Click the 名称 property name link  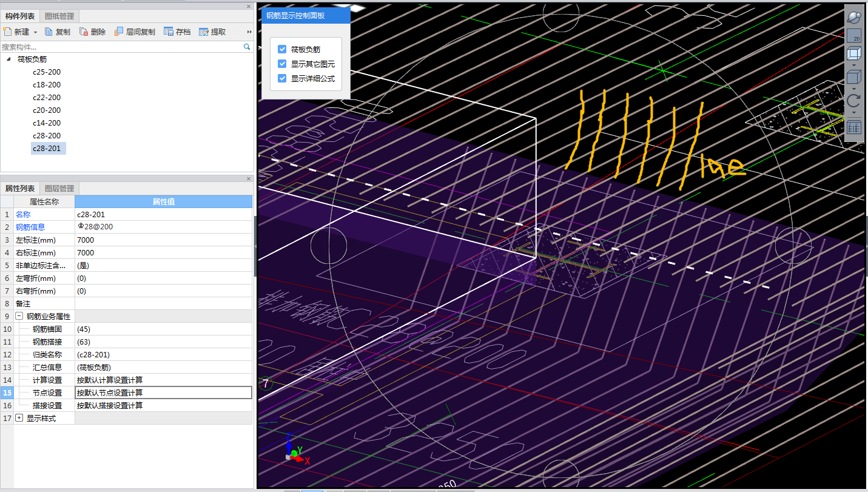tap(23, 214)
